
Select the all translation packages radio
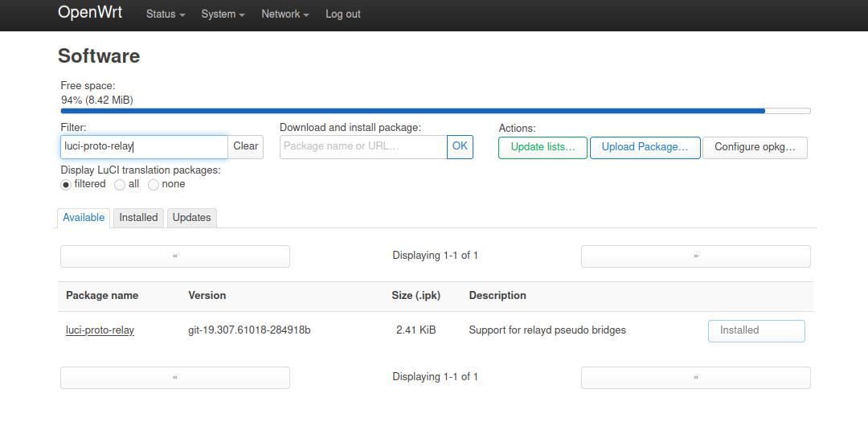[x=120, y=184]
